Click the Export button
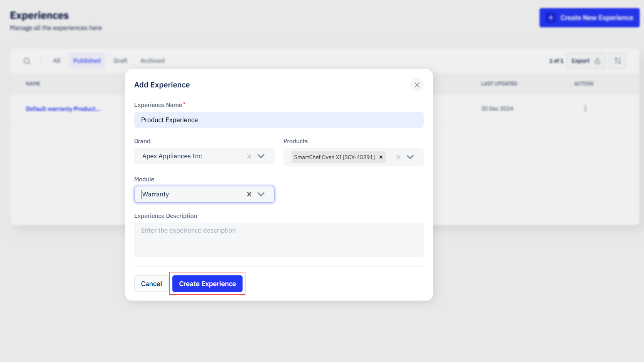The width and height of the screenshot is (644, 362). click(x=586, y=61)
